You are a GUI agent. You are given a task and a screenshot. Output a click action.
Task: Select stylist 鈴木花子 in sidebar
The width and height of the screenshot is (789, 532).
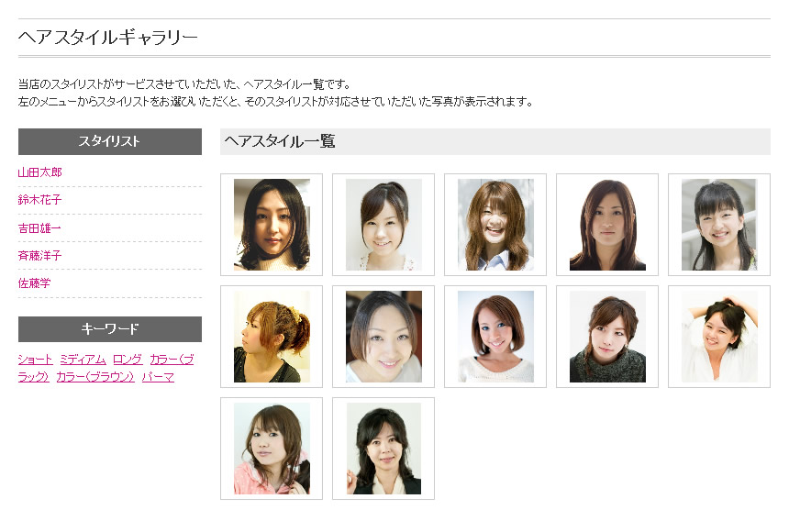[x=40, y=200]
